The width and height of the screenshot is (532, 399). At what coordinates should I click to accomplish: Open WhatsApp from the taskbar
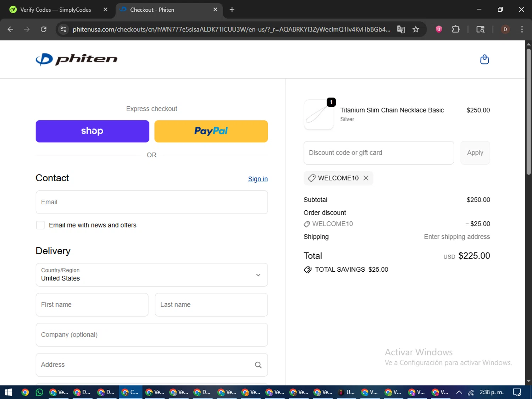(x=39, y=392)
